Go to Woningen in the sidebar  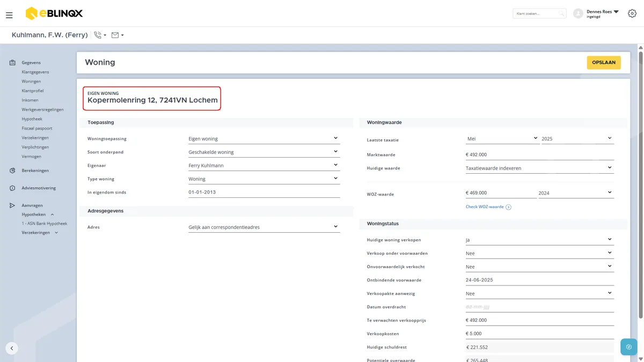[x=31, y=82]
